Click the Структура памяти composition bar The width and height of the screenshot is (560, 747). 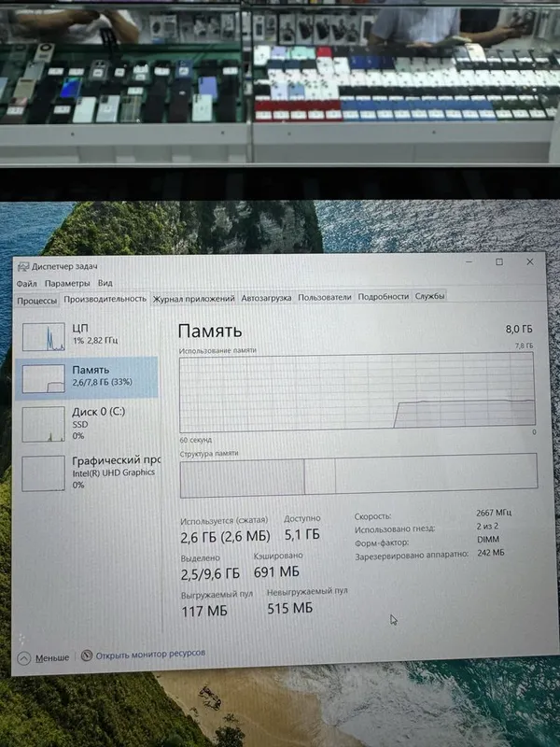[358, 475]
